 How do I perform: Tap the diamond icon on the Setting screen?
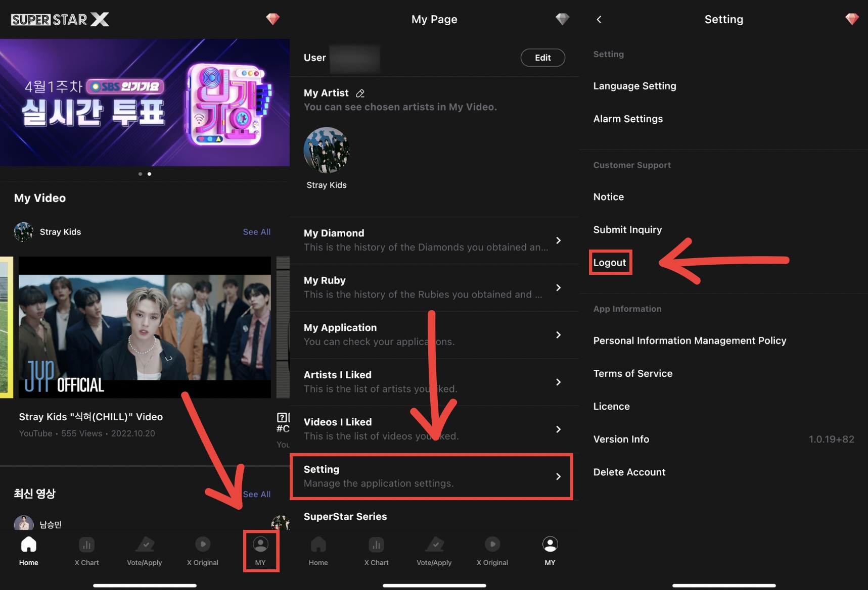(x=852, y=19)
